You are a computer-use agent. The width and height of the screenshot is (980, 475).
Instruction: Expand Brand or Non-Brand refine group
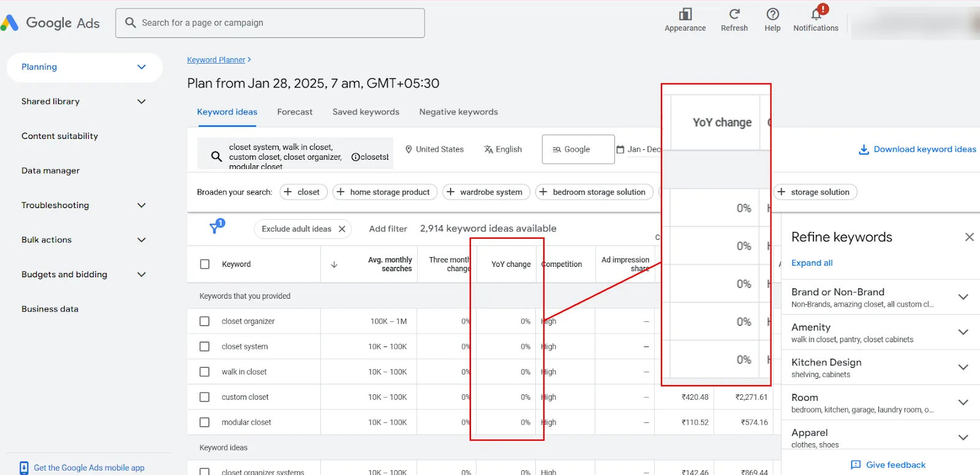coord(963,297)
